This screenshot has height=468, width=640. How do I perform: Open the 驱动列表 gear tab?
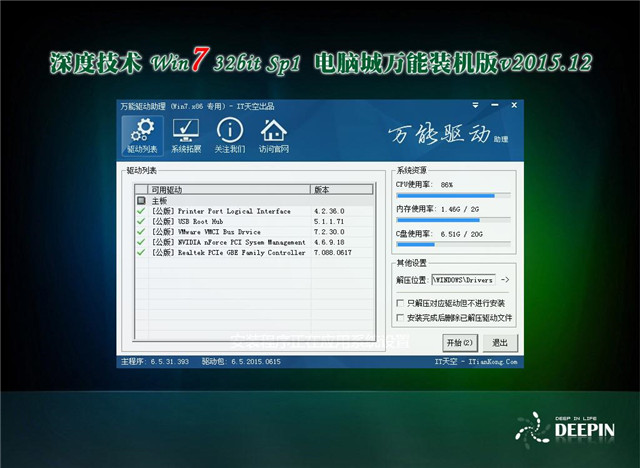(142, 136)
